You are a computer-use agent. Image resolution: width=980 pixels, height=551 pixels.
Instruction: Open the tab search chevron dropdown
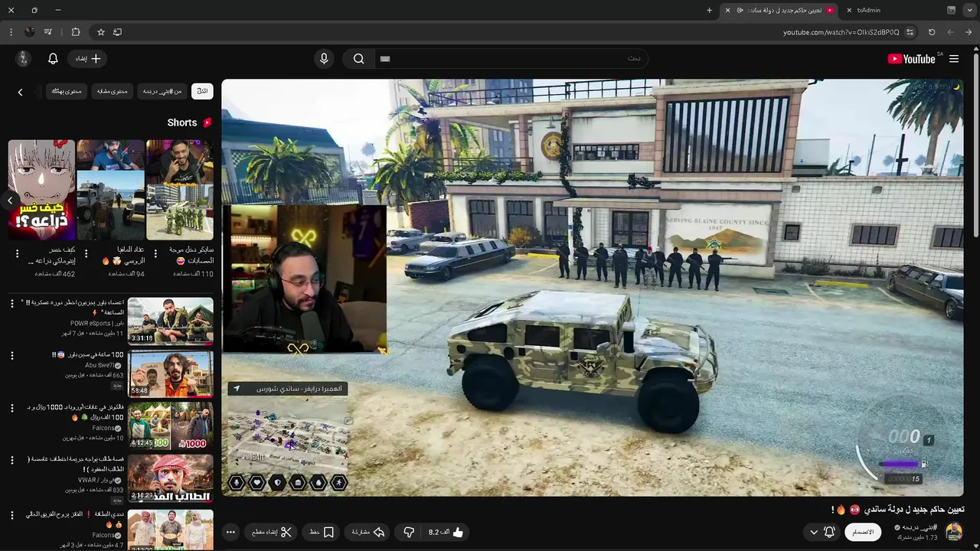pos(969,10)
